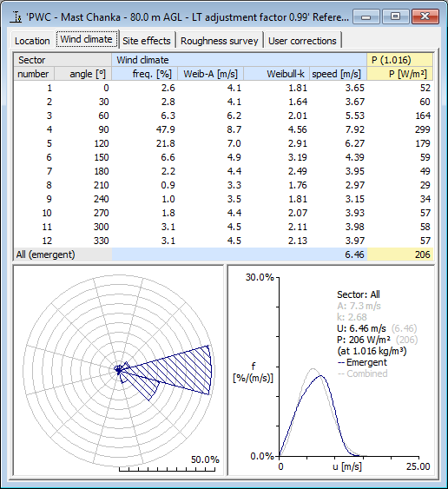The image size is (448, 489).
Task: Select sector row number 11
Action: [47, 227]
